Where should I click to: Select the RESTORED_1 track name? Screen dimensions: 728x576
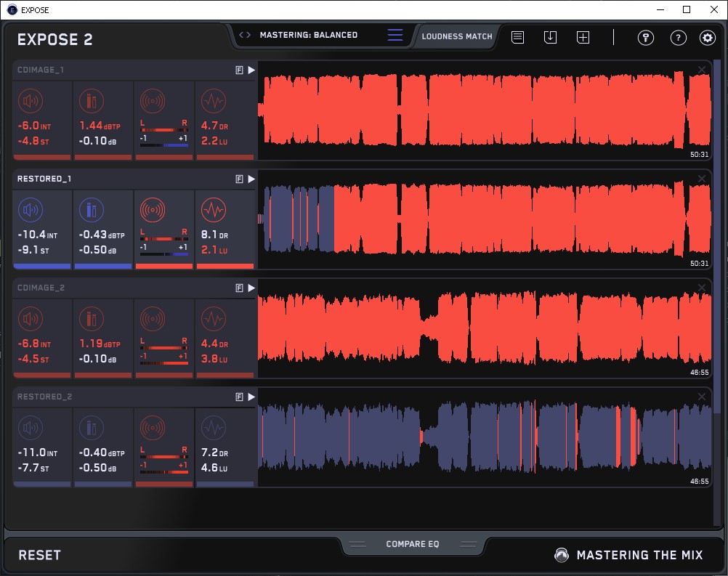44,179
